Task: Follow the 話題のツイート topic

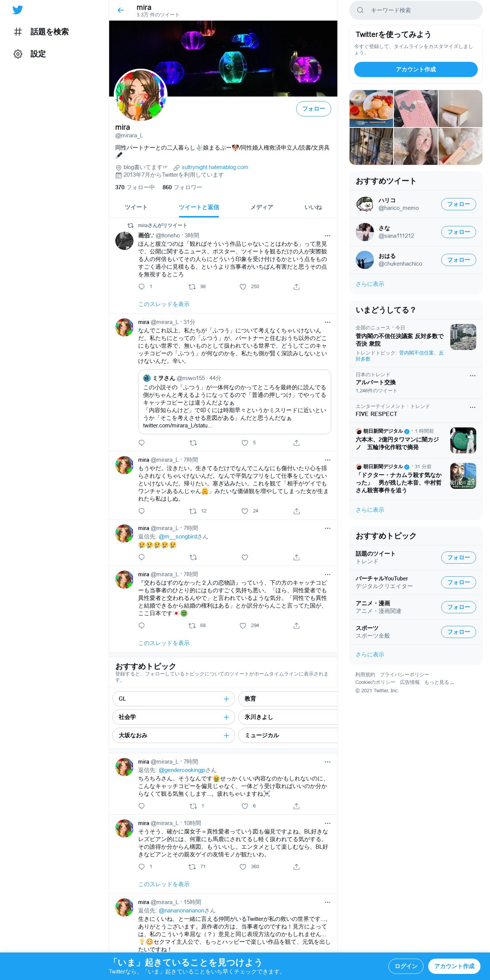Action: pos(458,558)
